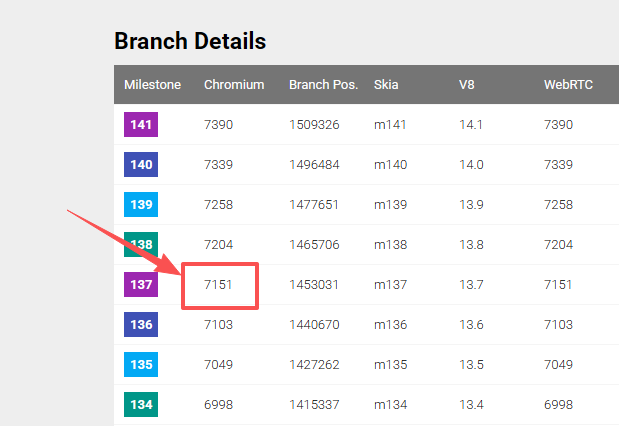Click V8 version 13.5

(471, 364)
